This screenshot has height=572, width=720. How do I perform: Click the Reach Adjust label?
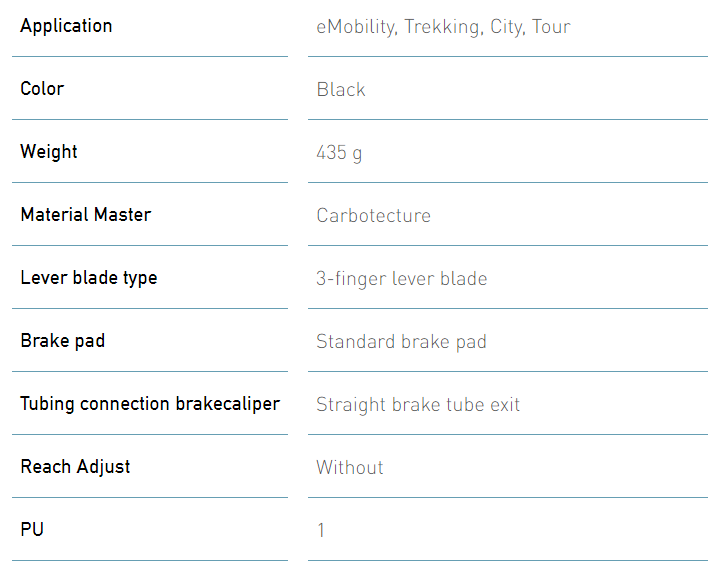(75, 467)
